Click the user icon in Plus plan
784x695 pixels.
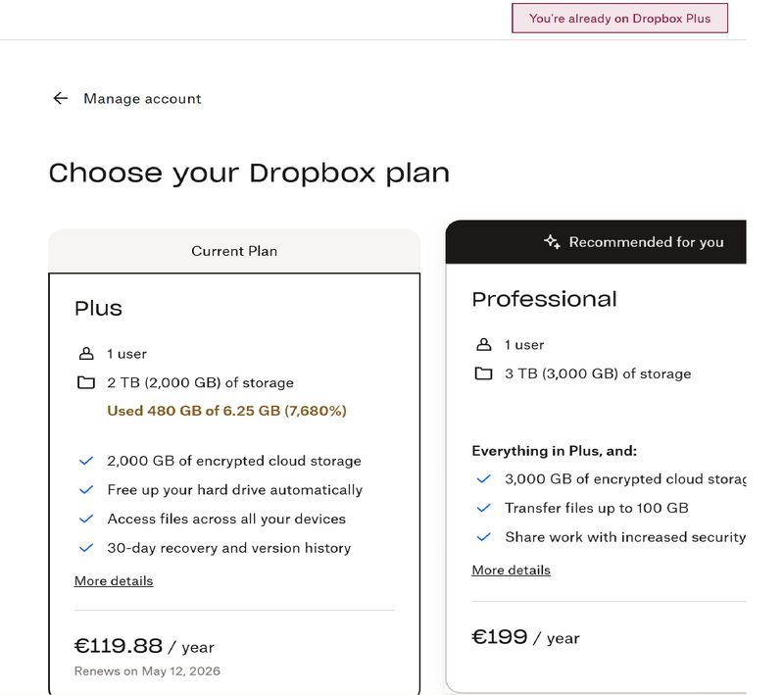(86, 354)
